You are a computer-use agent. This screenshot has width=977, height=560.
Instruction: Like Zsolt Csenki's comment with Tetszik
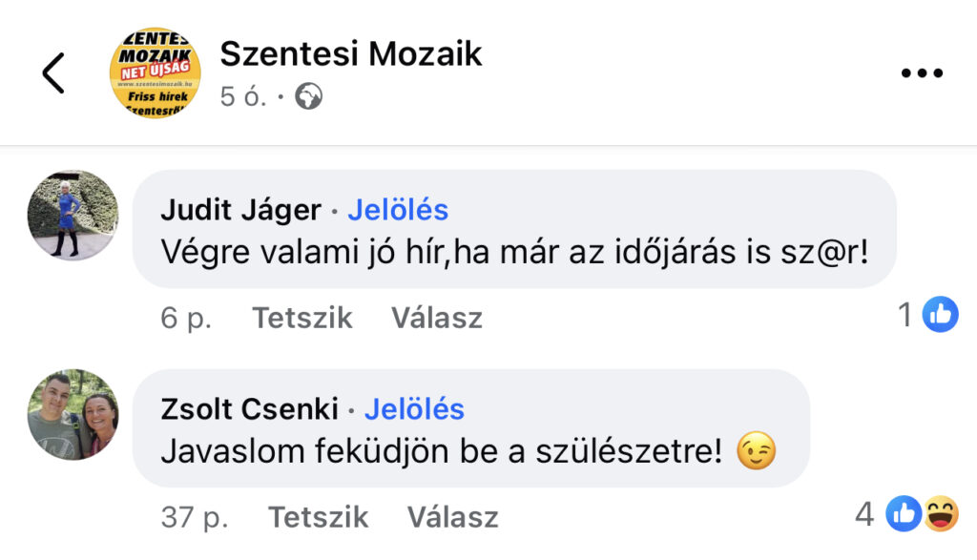(319, 517)
